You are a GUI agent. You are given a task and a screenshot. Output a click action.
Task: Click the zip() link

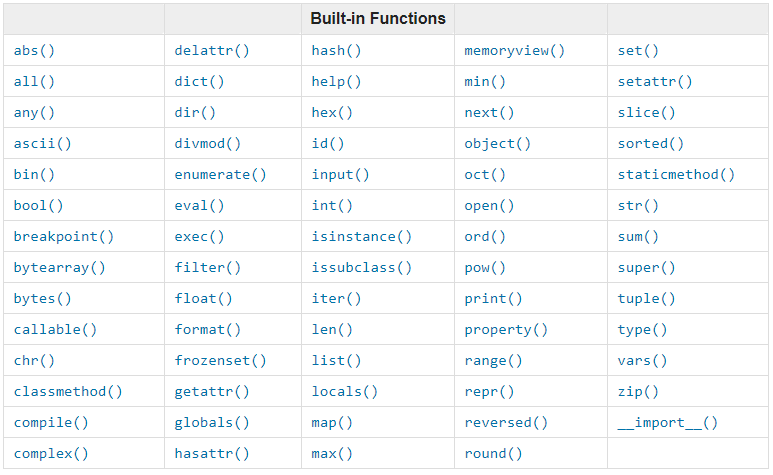tap(638, 392)
